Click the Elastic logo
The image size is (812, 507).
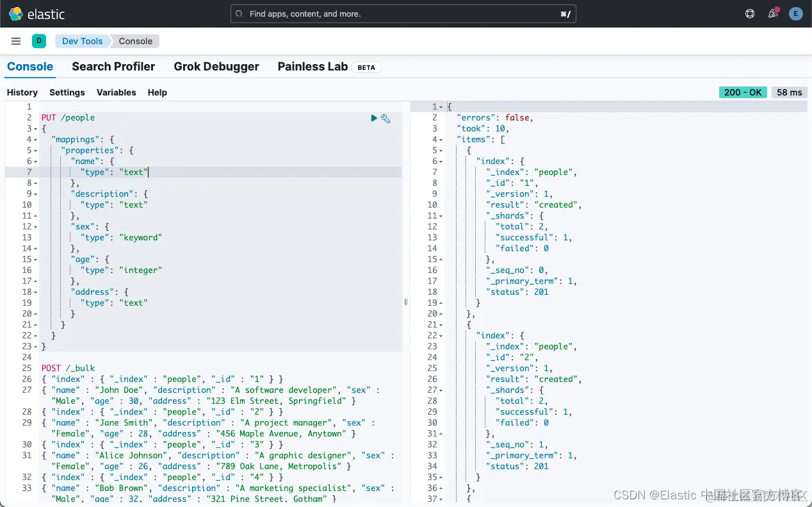[37, 13]
